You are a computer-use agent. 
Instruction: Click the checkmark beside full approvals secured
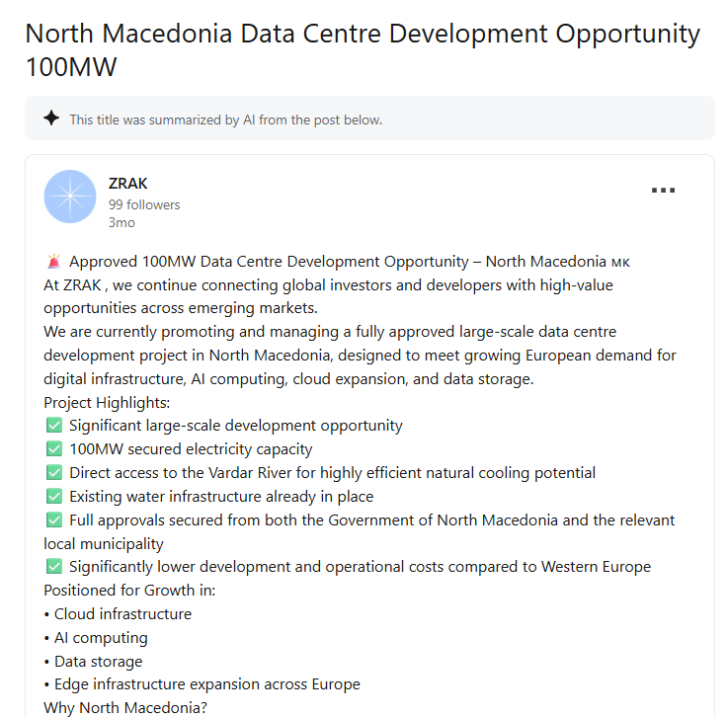[54, 519]
